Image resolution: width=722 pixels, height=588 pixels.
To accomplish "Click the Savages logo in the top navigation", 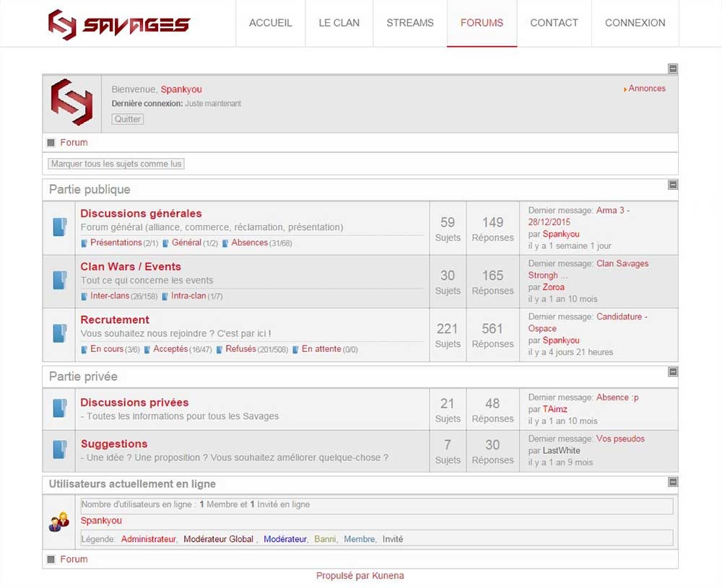I will (x=119, y=23).
